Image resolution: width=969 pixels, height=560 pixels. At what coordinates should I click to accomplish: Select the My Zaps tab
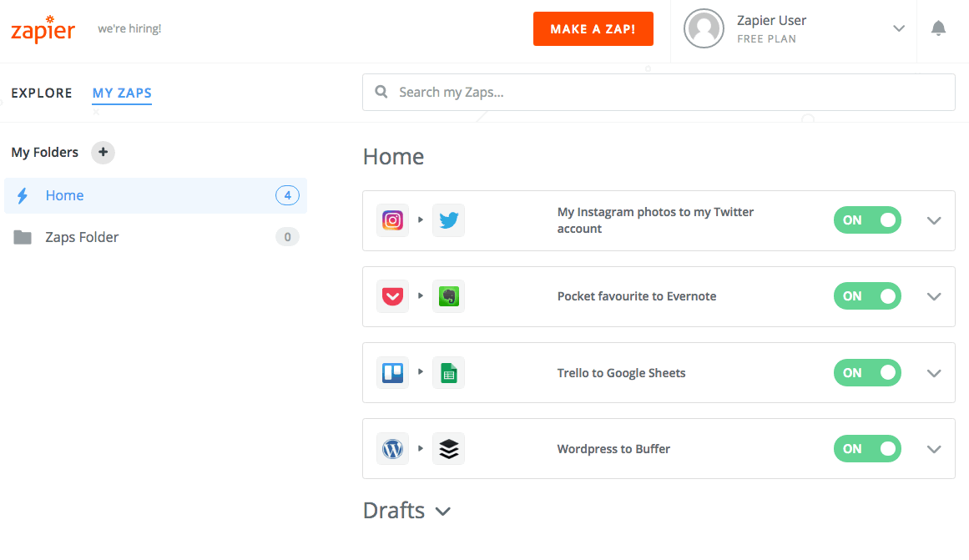122,93
